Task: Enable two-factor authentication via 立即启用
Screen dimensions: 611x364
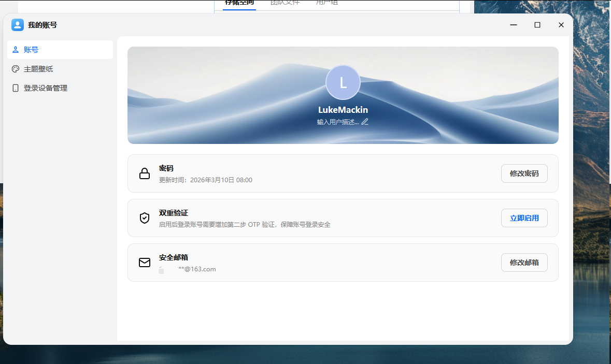Action: pos(524,217)
